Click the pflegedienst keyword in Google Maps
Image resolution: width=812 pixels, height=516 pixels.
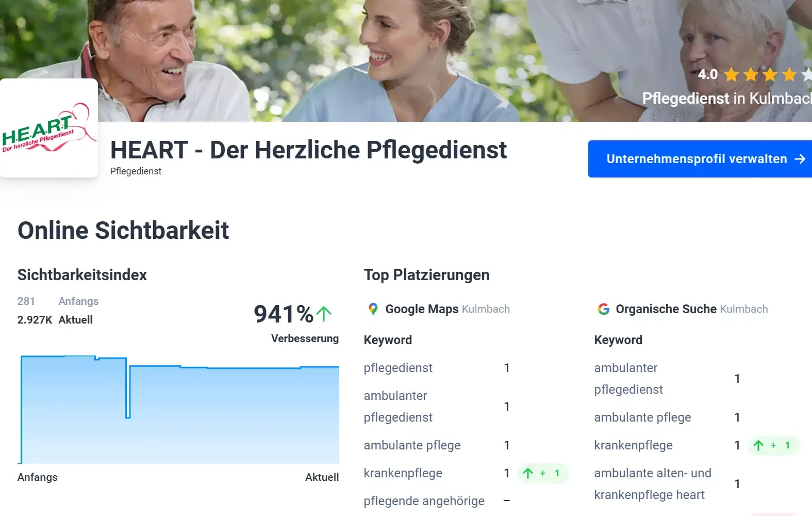[398, 368]
